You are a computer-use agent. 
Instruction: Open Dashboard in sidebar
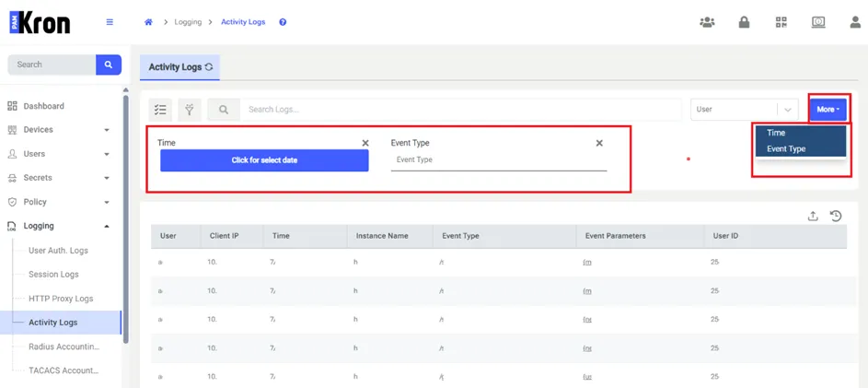point(44,106)
